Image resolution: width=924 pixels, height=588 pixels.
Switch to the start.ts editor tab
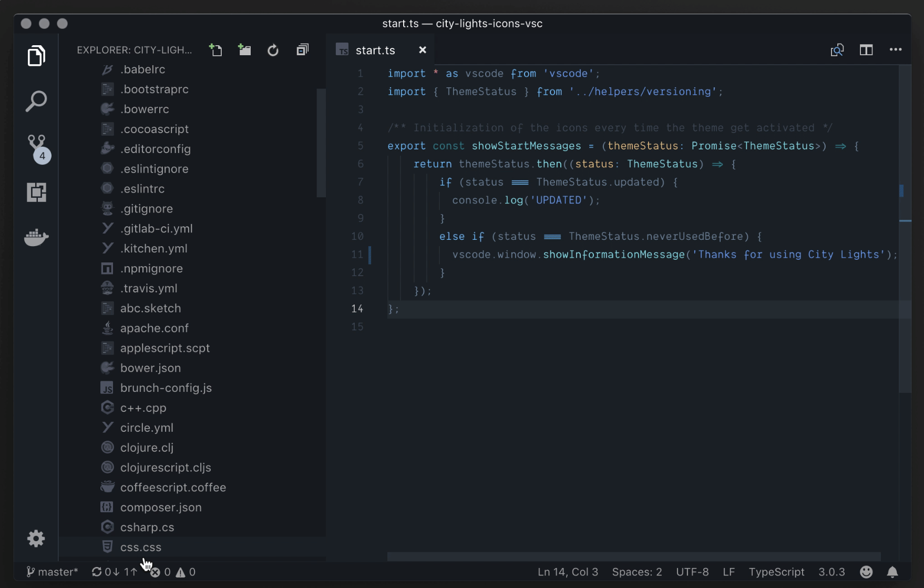point(375,50)
